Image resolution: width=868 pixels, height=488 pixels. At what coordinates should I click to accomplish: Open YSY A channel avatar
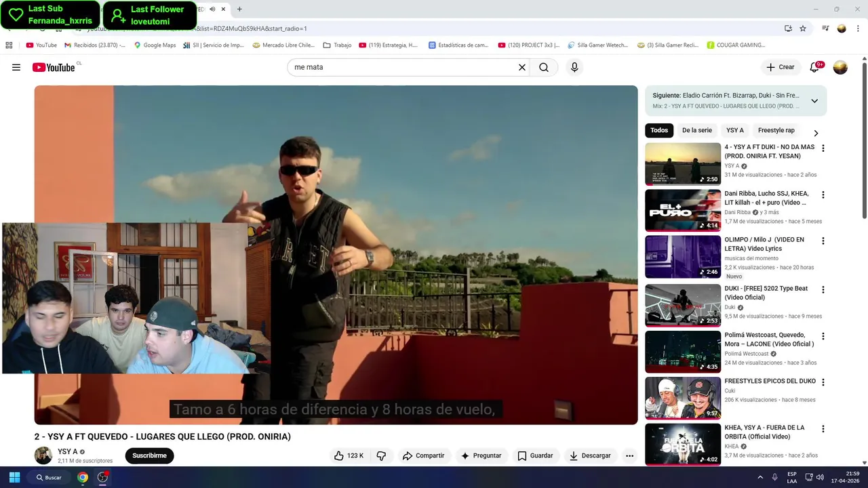(x=43, y=455)
